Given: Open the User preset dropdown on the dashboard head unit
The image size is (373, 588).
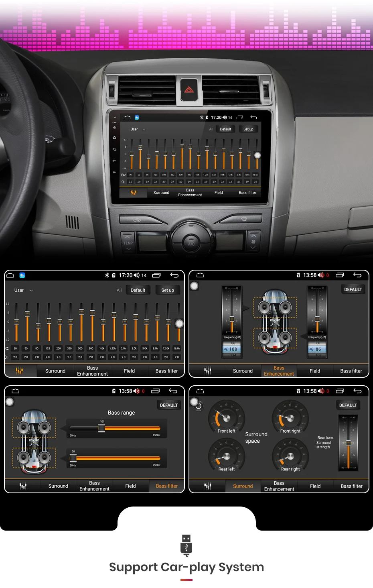Looking at the screenshot, I should [x=138, y=129].
